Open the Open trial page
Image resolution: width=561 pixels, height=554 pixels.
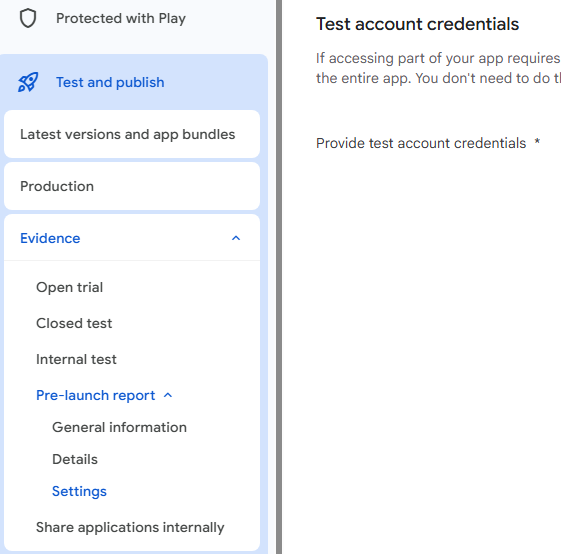pos(69,287)
